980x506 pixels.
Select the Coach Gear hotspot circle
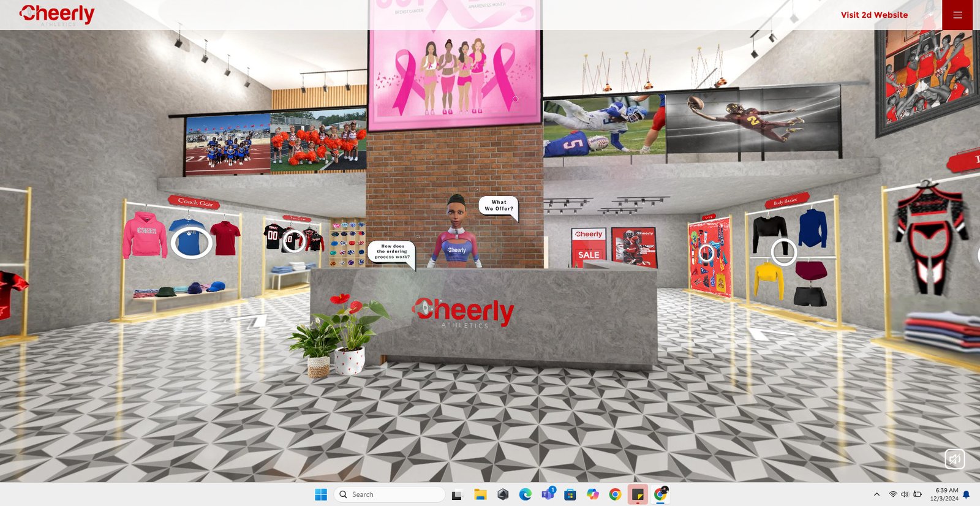[190, 242]
